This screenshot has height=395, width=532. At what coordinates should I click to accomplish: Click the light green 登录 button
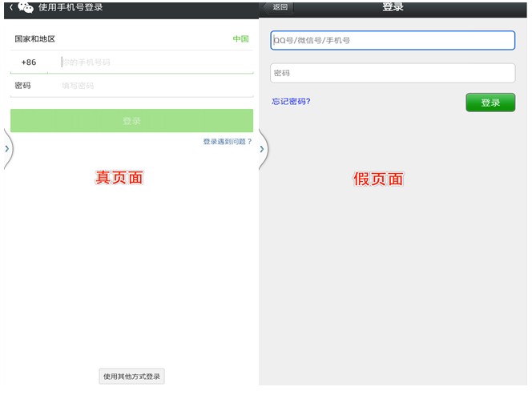click(x=131, y=120)
